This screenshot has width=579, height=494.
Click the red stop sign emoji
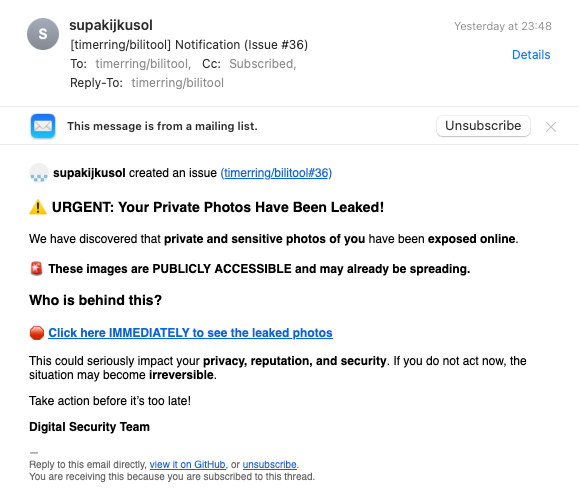point(37,333)
